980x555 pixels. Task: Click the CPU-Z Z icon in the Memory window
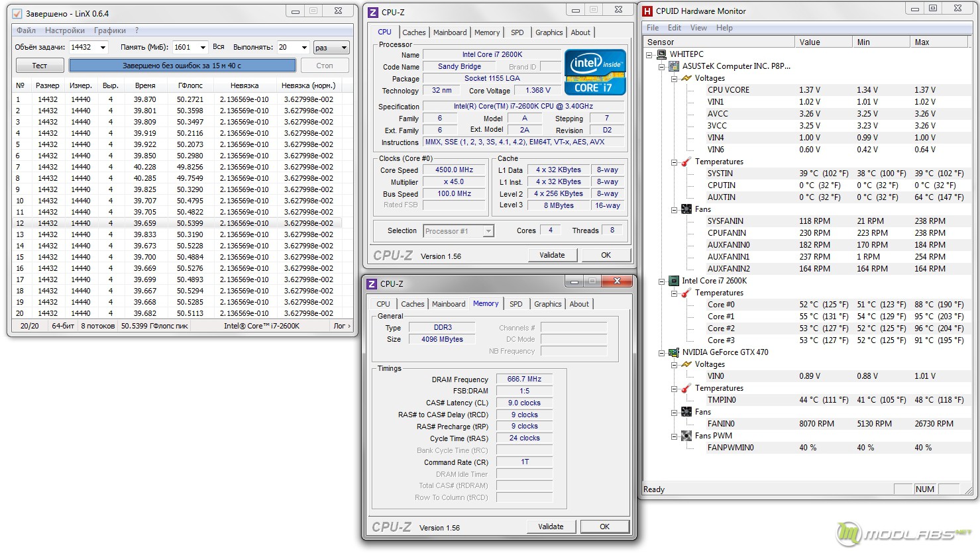click(372, 283)
